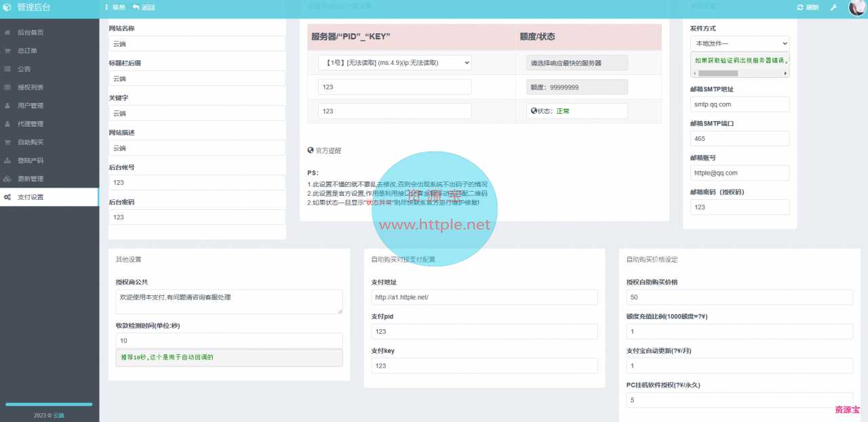Click the cart icon for 总订单

(x=7, y=51)
